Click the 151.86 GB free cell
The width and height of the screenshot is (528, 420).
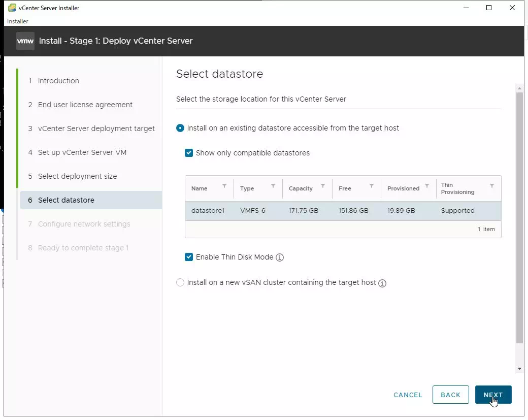[353, 210]
